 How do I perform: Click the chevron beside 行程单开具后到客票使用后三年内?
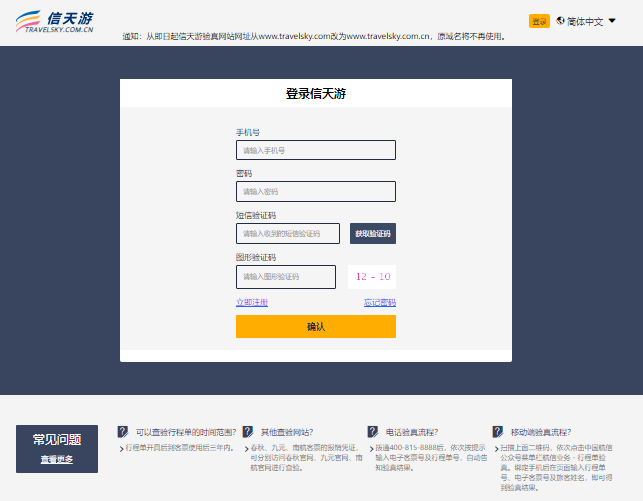[122, 449]
